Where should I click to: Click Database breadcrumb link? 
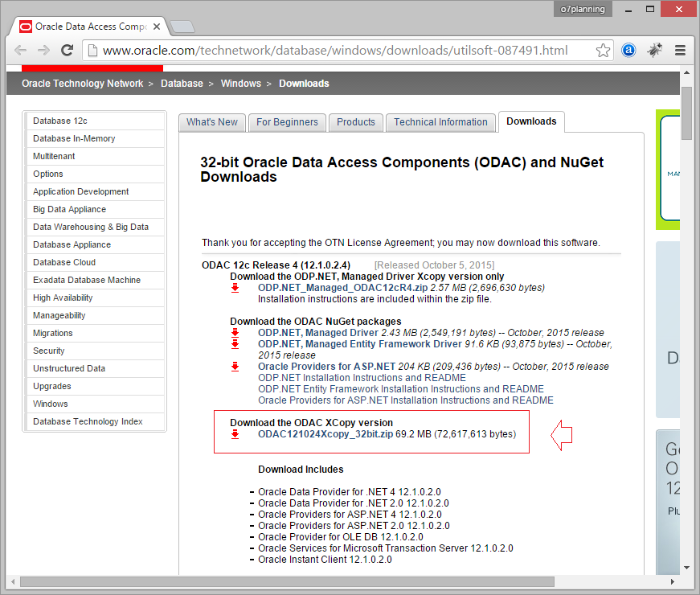(x=182, y=84)
